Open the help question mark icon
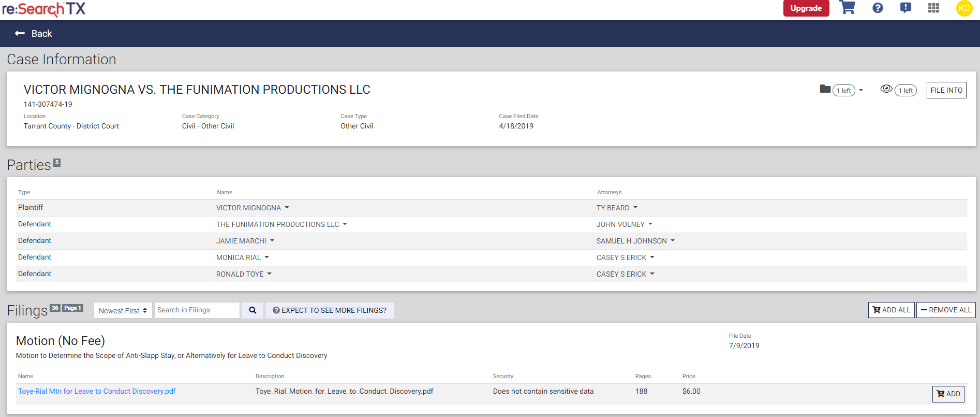This screenshot has width=980, height=417. [878, 8]
